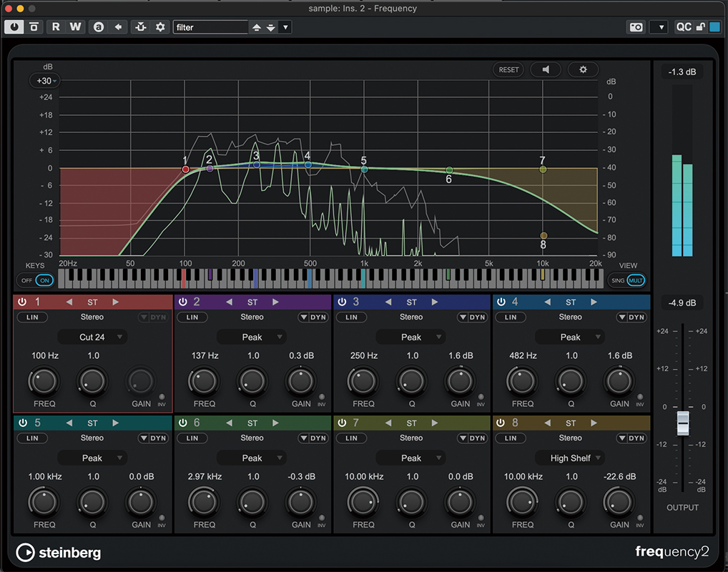Click the copy A to B arrow icon
Image resolution: width=728 pixels, height=572 pixels.
coord(118,27)
